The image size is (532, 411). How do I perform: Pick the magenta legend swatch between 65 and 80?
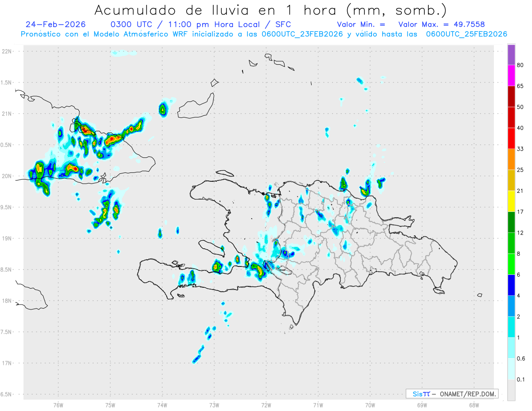click(511, 76)
